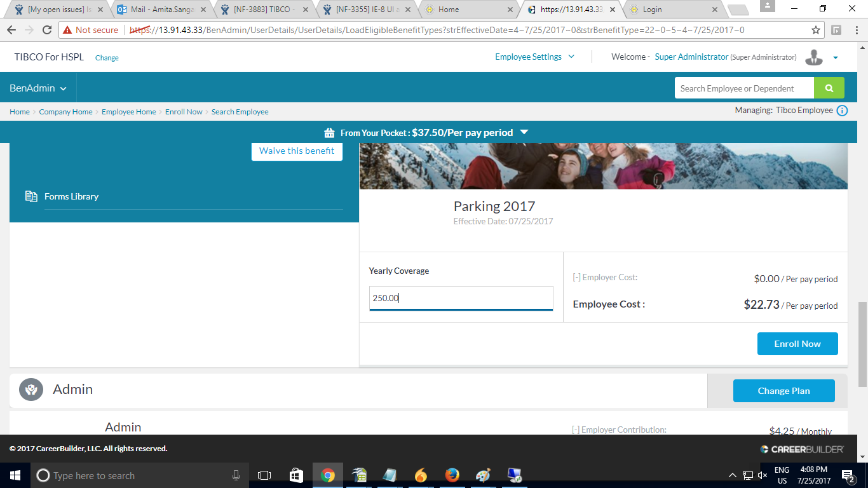Click the gift icon next to From Your Pocket
Viewport: 868px width, 488px height.
point(329,133)
